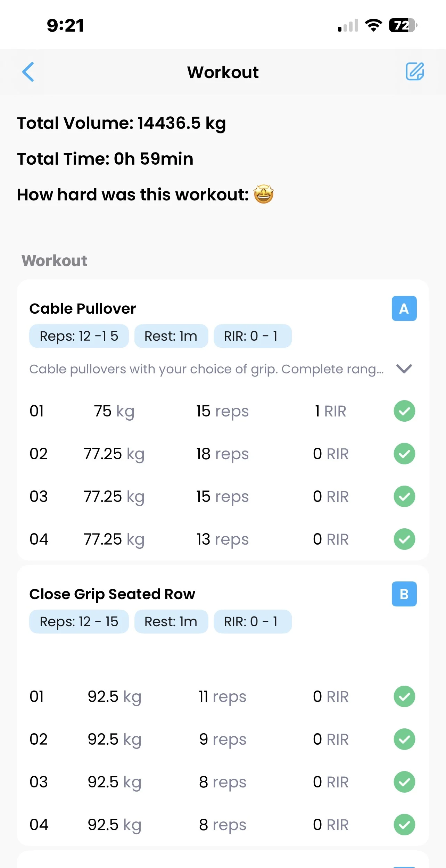Open the edit workout pencil icon
446x868 pixels.
[415, 72]
